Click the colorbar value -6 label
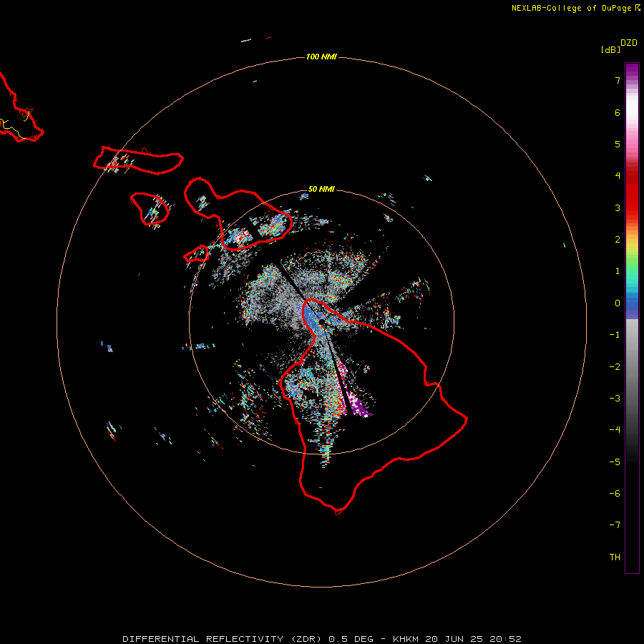 pyautogui.click(x=615, y=494)
